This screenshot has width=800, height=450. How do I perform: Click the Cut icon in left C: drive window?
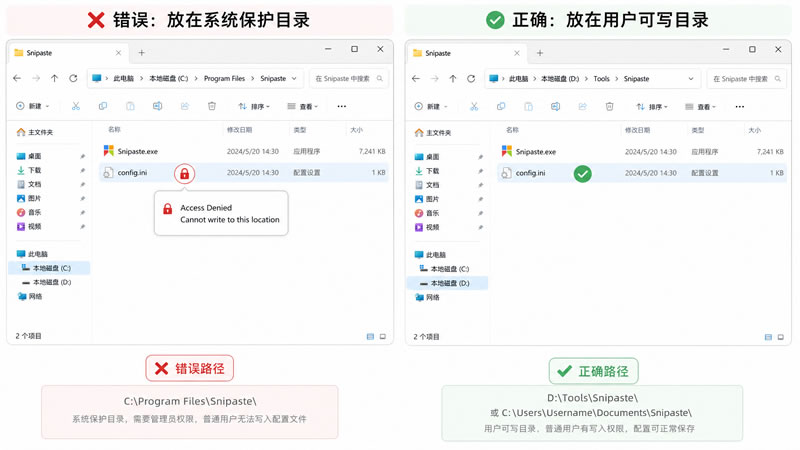(x=76, y=106)
